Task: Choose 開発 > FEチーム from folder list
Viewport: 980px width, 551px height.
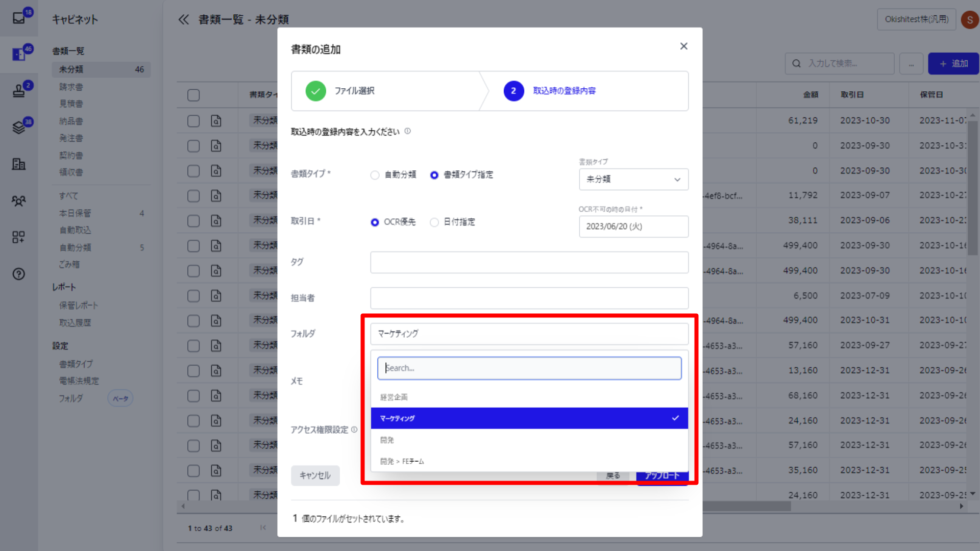Action: point(529,461)
